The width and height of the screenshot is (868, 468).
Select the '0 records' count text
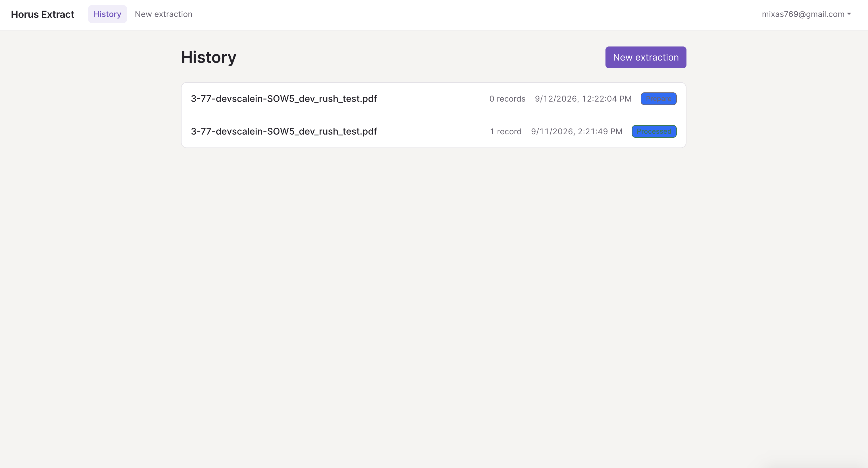point(507,99)
